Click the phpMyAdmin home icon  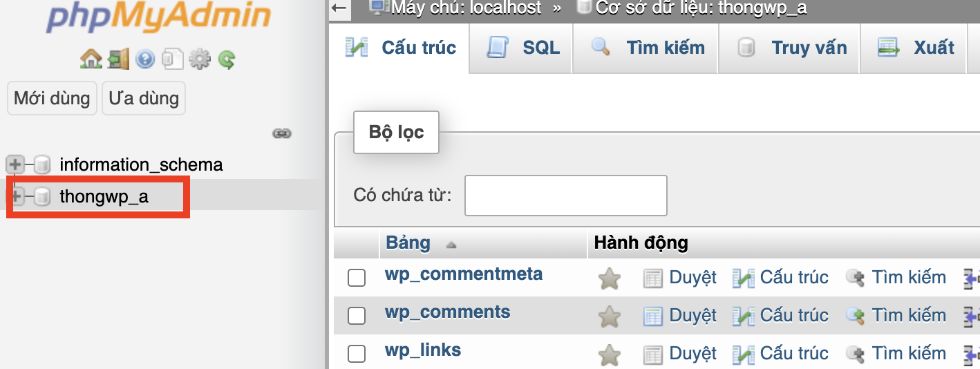click(x=91, y=59)
